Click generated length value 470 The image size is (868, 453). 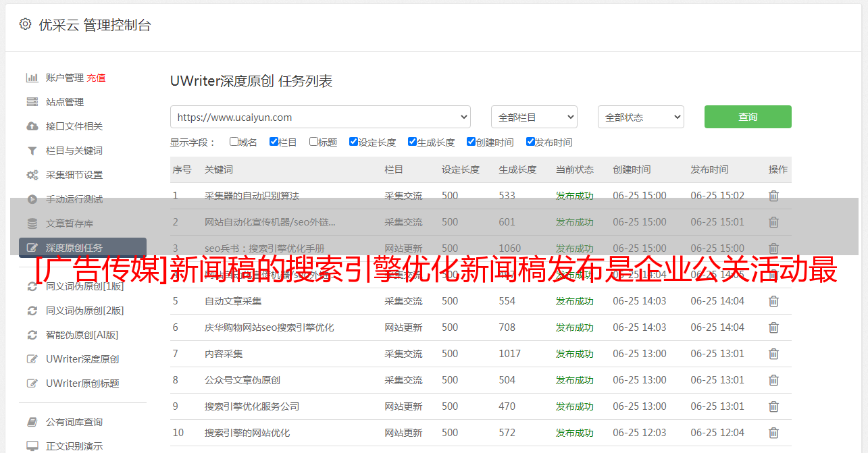[507, 406]
